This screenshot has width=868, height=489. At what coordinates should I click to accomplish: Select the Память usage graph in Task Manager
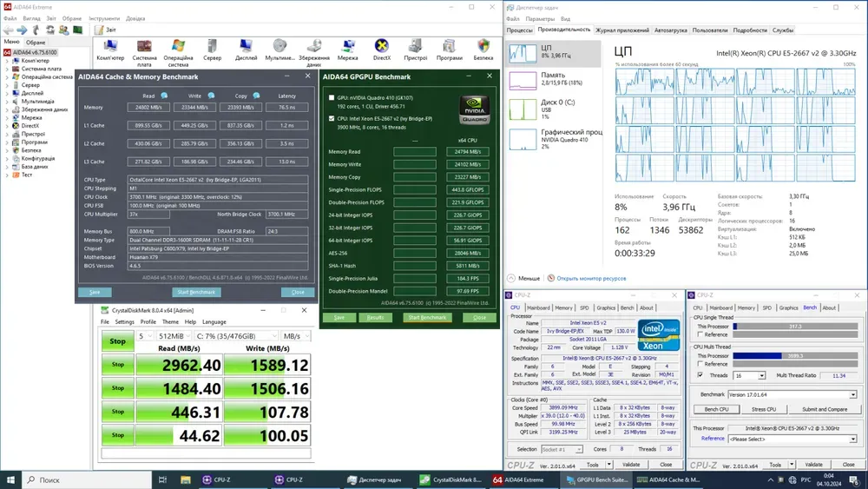[x=523, y=81]
